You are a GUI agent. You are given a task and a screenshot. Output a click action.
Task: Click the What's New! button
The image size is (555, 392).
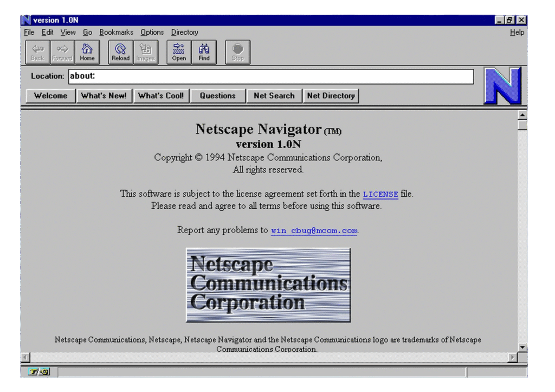[x=104, y=95]
